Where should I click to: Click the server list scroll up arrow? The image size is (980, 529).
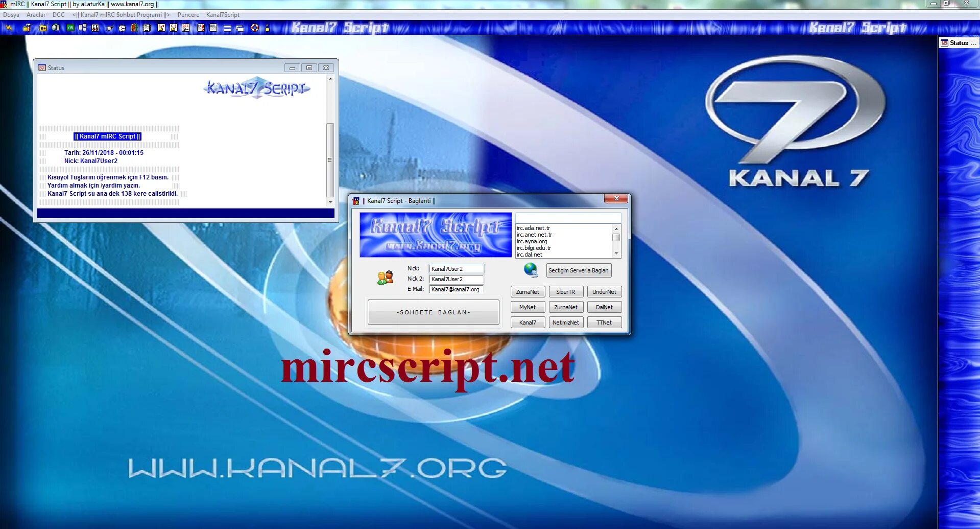coord(616,228)
